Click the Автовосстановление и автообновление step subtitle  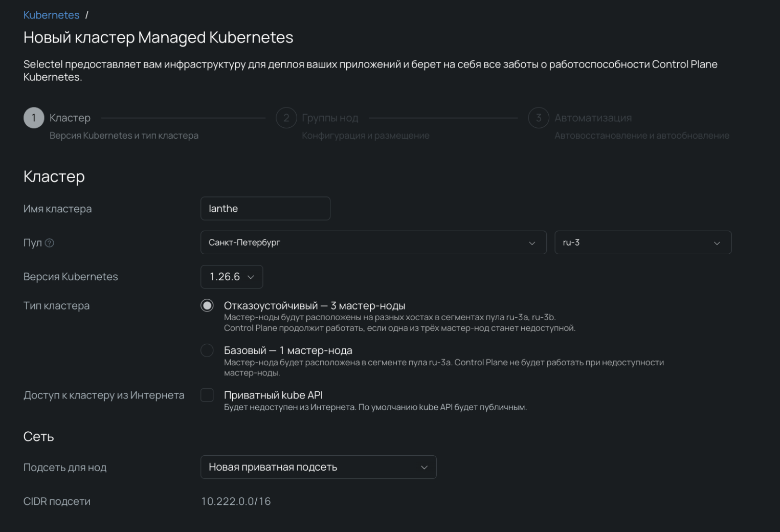coord(642,136)
